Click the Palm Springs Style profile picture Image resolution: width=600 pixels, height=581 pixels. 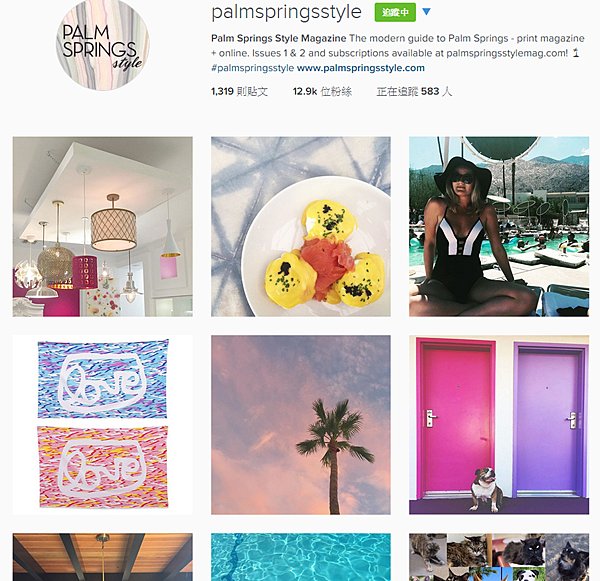103,44
